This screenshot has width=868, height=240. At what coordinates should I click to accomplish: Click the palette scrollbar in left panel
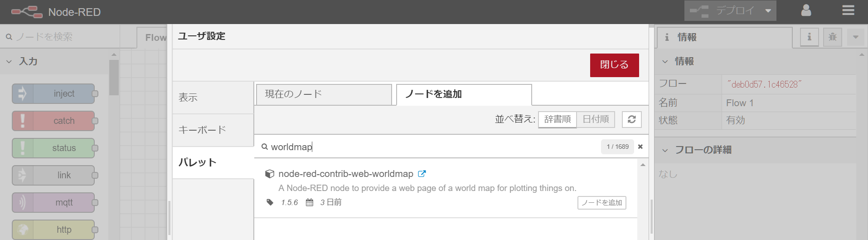(114, 77)
